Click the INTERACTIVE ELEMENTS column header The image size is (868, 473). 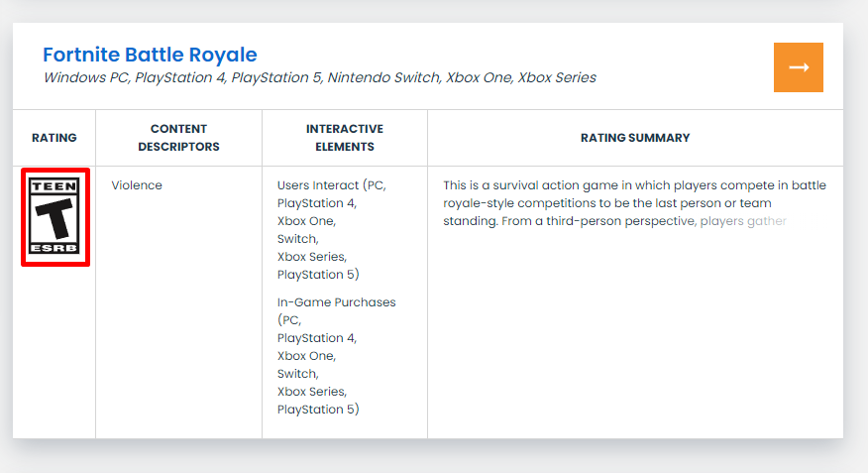click(x=345, y=138)
